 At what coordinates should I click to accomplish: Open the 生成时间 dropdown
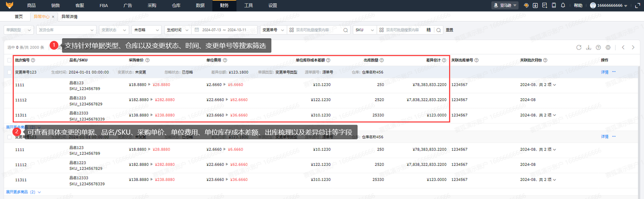tap(178, 30)
